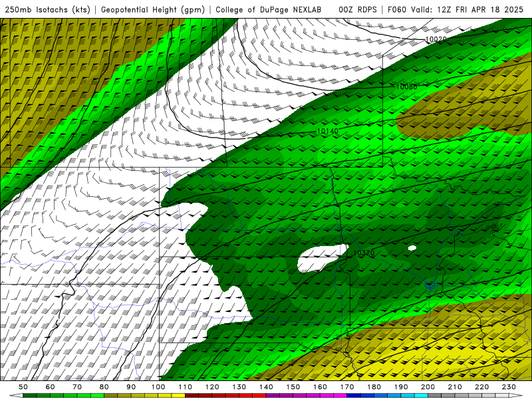Click the 130 value on the color scale
532x399 pixels.
pyautogui.click(x=239, y=387)
